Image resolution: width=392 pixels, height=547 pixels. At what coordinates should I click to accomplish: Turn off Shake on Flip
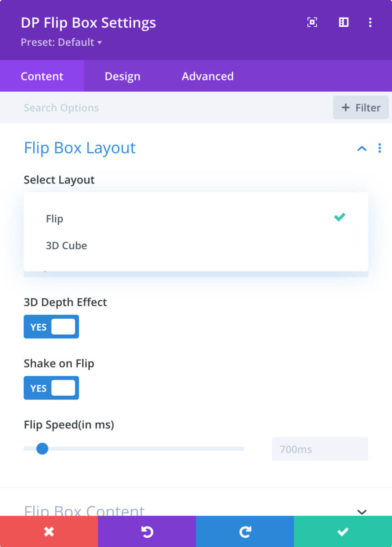[x=51, y=388]
